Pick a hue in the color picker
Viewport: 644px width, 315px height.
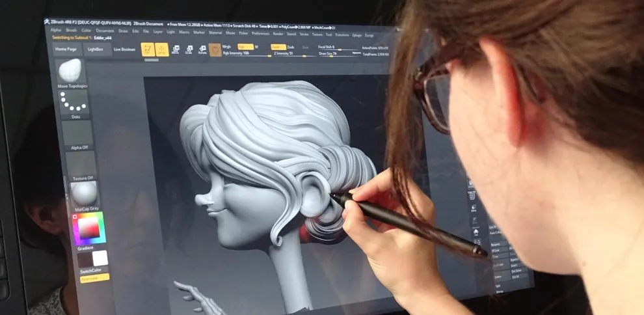(x=88, y=228)
